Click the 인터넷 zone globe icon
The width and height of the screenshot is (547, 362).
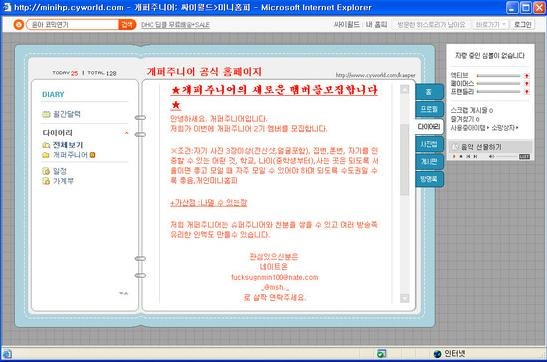coord(437,354)
